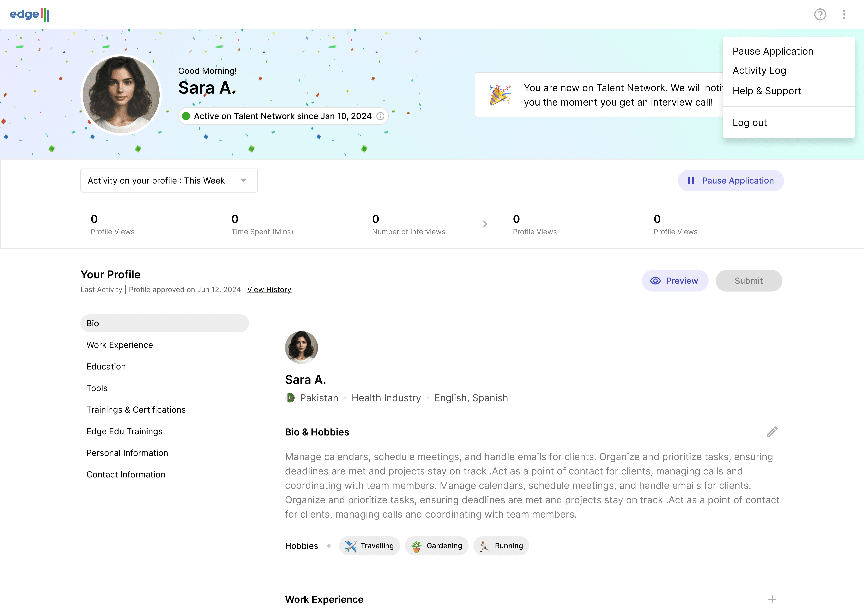
Task: Click the large profile photo in banner
Action: (x=121, y=95)
